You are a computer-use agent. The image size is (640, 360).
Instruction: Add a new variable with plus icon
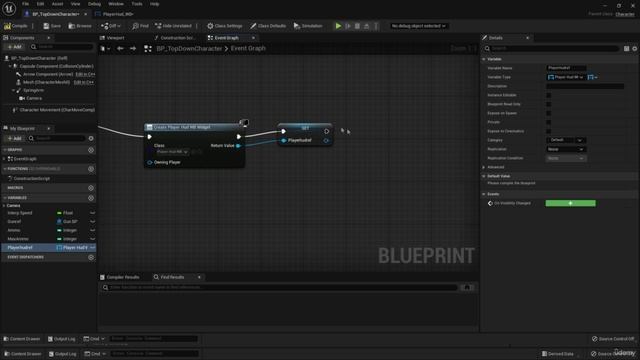click(x=91, y=198)
